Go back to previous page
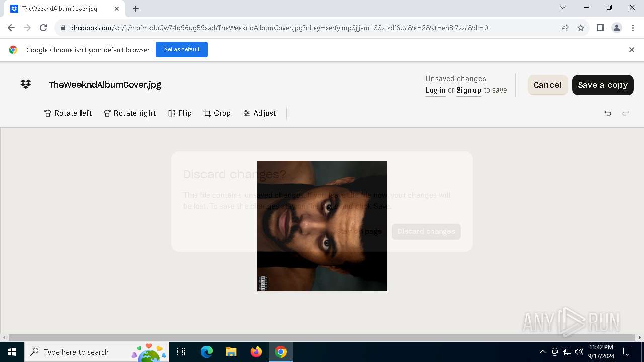 pyautogui.click(x=11, y=28)
